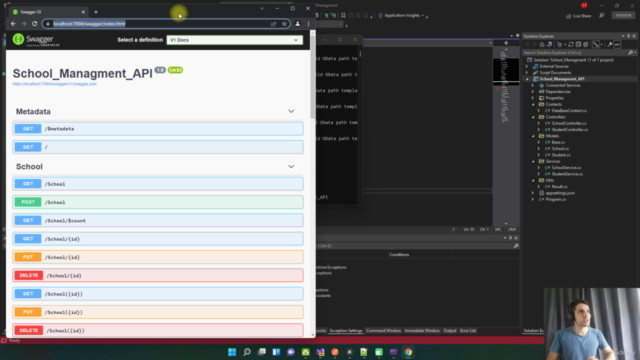Bookmark this page with the star icon
This screenshot has width=640, height=360.
(x=284, y=24)
